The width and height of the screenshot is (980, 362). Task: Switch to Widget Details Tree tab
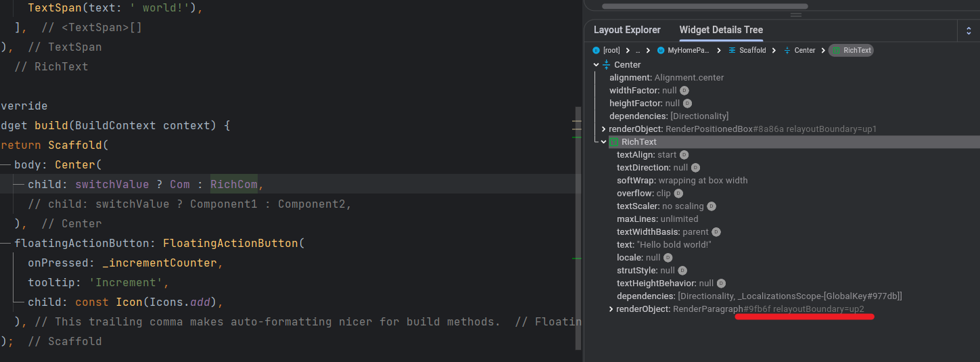tap(721, 30)
